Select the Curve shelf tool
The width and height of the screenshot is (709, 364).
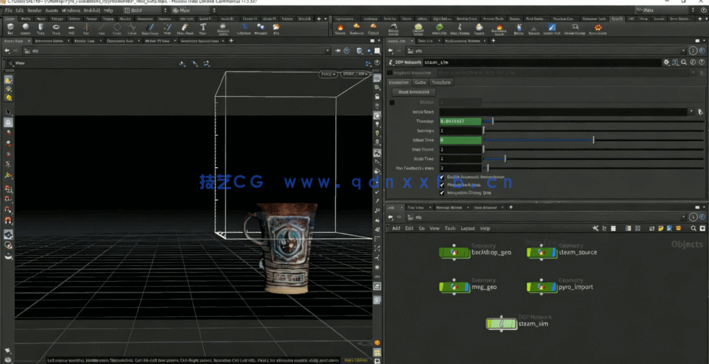[132, 28]
